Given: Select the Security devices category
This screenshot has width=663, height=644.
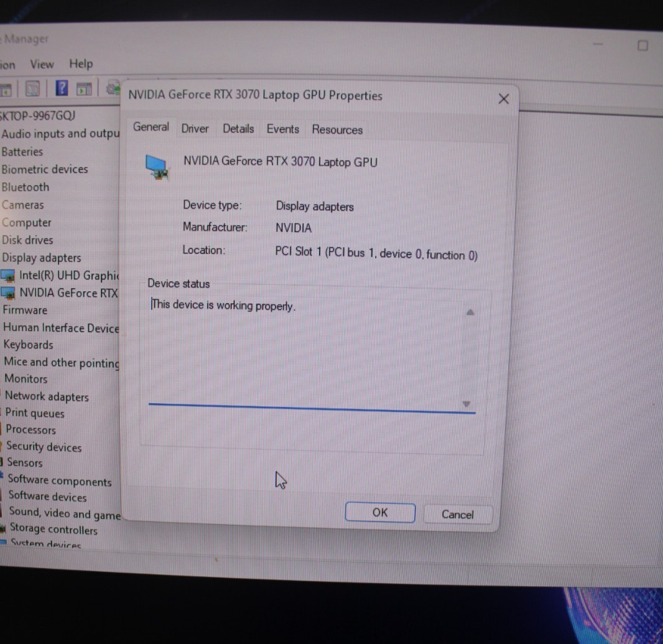Looking at the screenshot, I should 44,447.
